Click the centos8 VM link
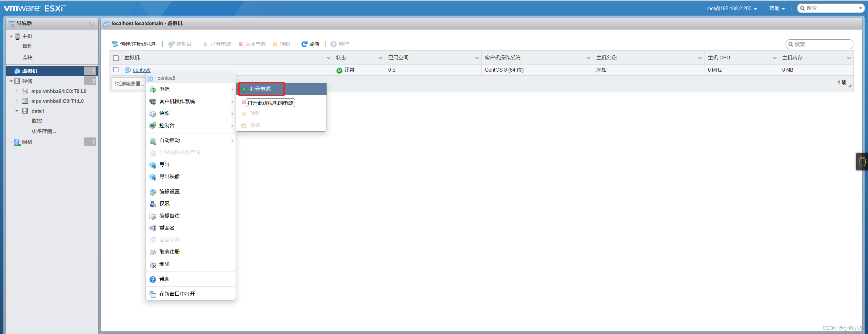 [x=141, y=70]
